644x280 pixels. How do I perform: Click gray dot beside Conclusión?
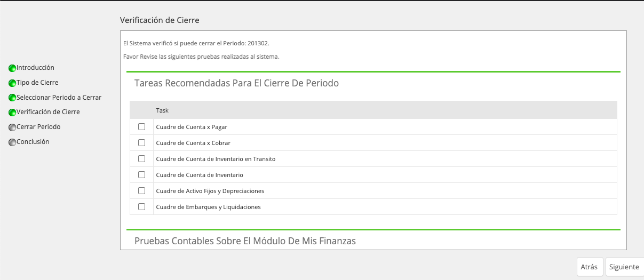(12, 142)
